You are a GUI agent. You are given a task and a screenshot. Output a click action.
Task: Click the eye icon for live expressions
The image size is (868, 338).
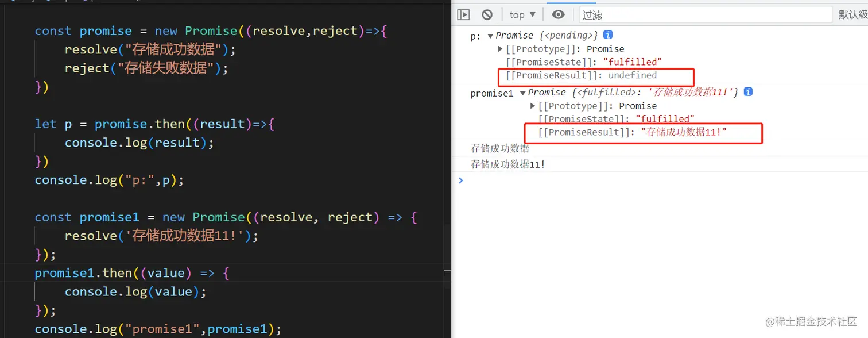558,14
